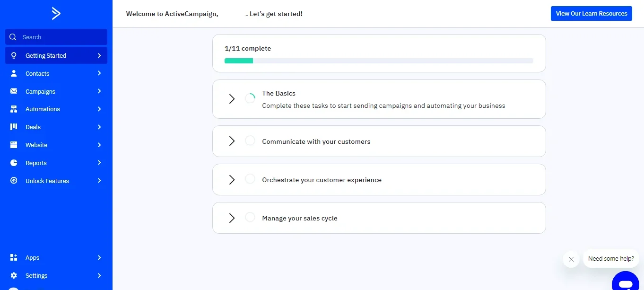
Task: Click the Apps grid icon
Action: coord(14,257)
